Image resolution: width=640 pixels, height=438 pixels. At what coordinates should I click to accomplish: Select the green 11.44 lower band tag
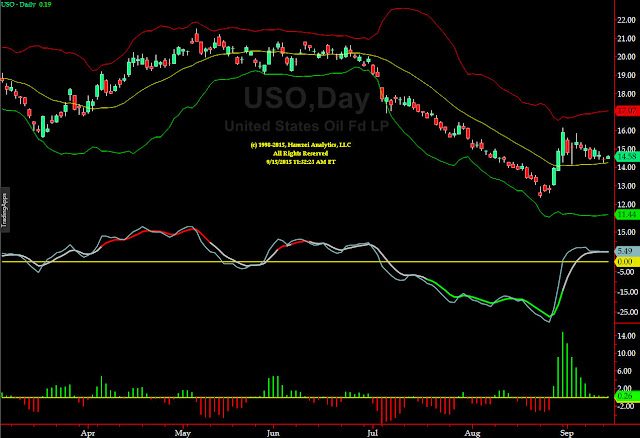pos(627,215)
